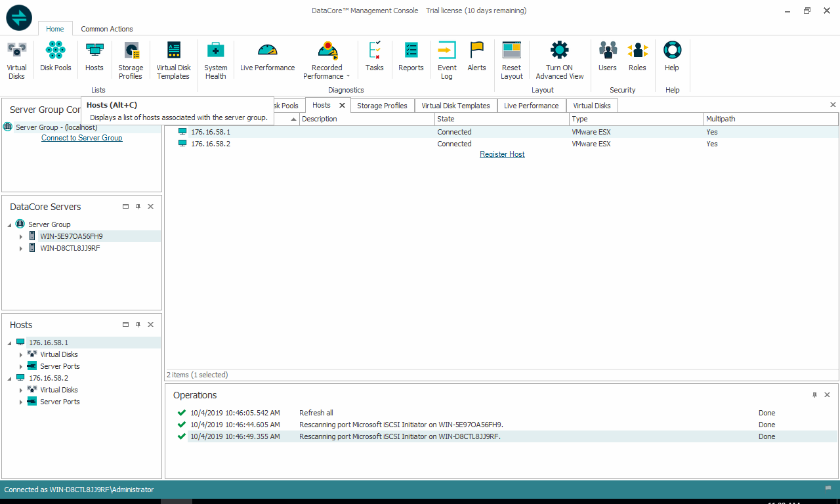Image resolution: width=840 pixels, height=504 pixels.
Task: Pin the Hosts side panel
Action: 138,324
